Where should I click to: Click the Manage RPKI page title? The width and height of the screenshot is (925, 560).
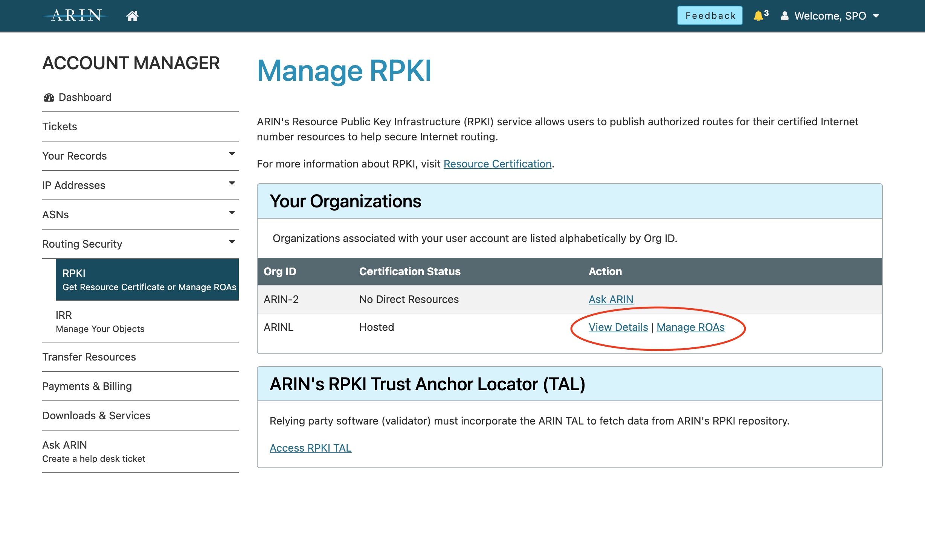344,70
